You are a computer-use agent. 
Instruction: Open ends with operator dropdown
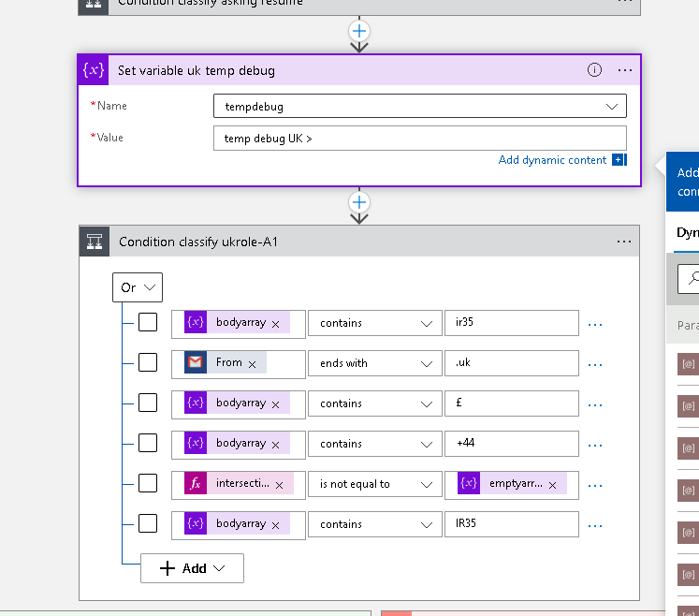pos(375,363)
